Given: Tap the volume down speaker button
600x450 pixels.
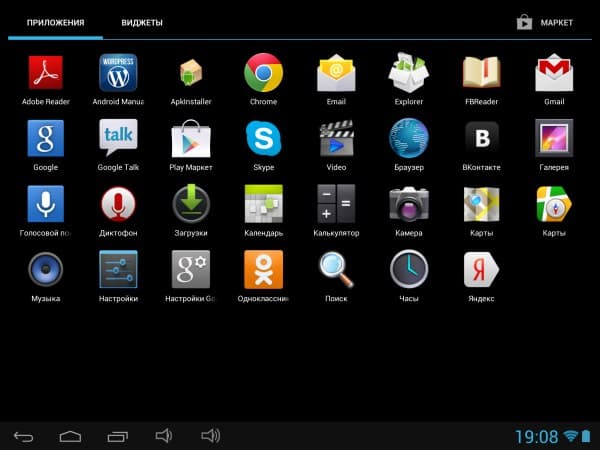Looking at the screenshot, I should pyautogui.click(x=164, y=436).
